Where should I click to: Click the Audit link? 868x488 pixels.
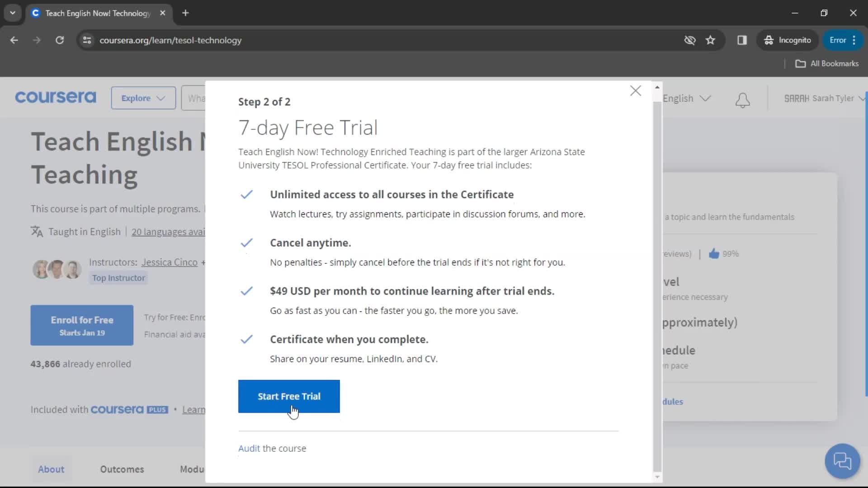coord(249,448)
